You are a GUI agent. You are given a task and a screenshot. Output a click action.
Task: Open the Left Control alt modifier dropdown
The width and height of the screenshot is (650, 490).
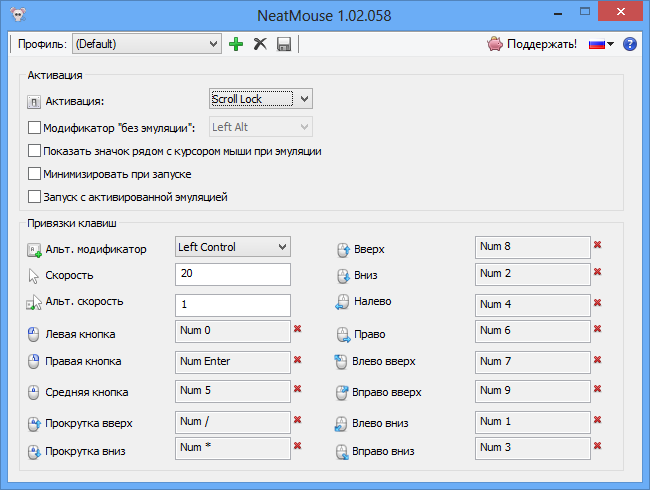coord(233,247)
